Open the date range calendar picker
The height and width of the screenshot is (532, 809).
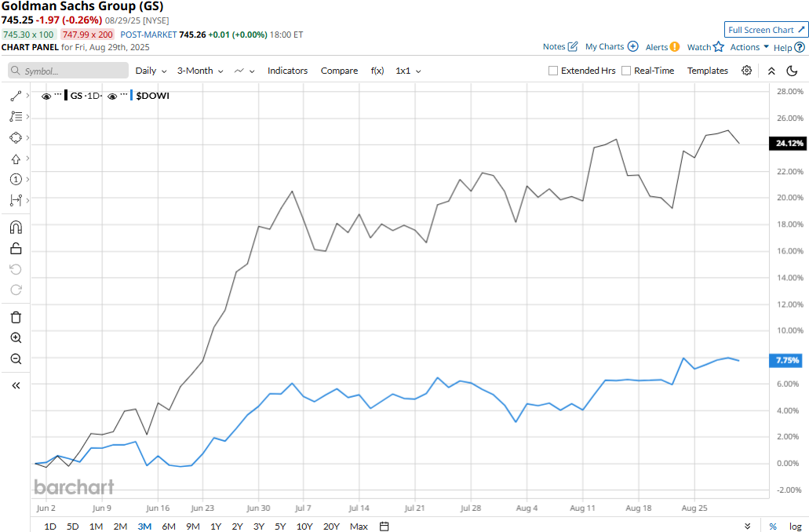tap(384, 527)
